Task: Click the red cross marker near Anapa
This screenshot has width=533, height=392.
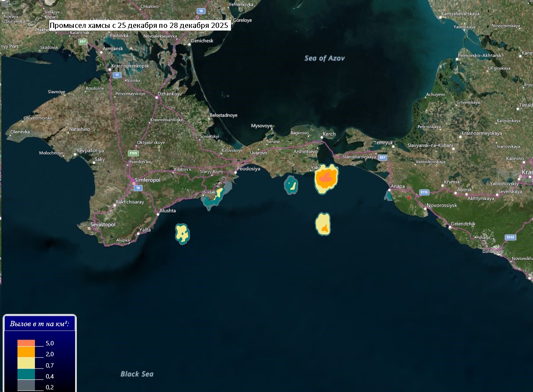Action: [x=409, y=198]
